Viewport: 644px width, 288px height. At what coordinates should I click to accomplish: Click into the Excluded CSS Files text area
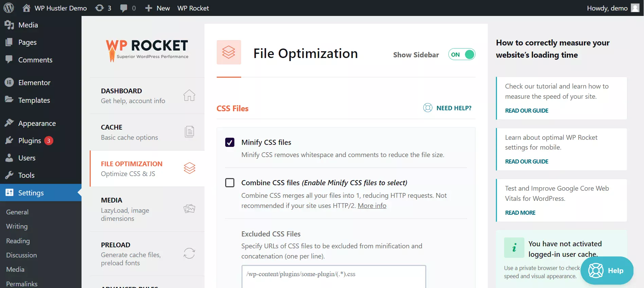pos(334,277)
